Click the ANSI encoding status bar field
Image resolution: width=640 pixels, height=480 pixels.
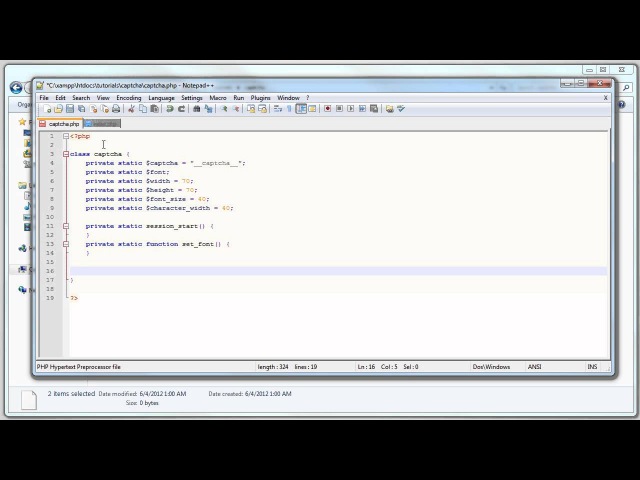tap(535, 367)
